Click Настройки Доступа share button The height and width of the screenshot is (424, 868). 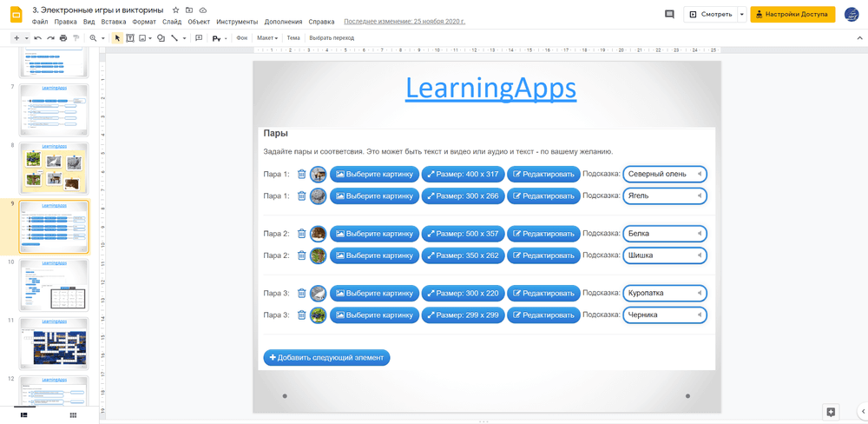point(792,15)
